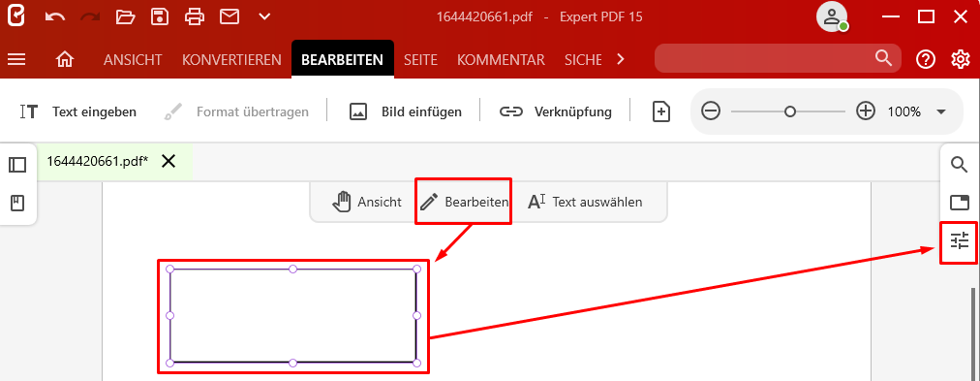Viewport: 980px width, 381px height.
Task: Switch to the KONVERTIEREN tab
Action: (231, 60)
